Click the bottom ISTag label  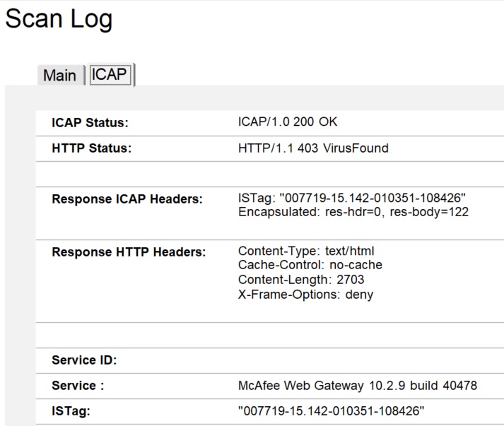(71, 410)
